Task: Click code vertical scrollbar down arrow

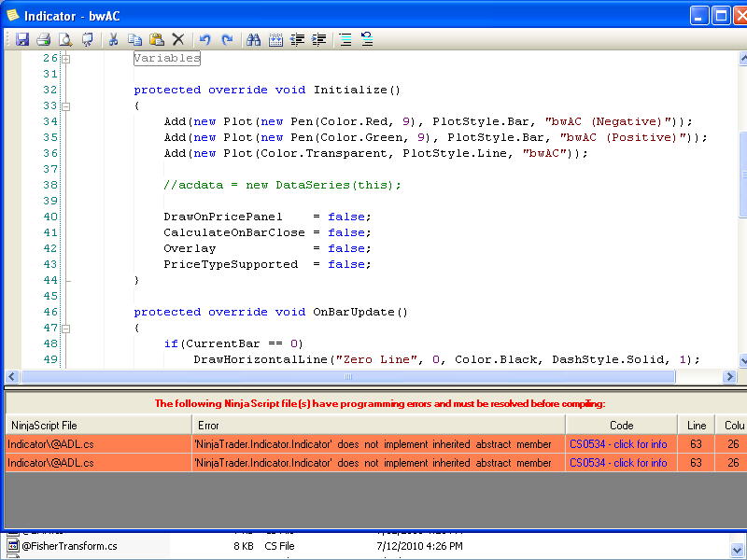Action: 742,360
